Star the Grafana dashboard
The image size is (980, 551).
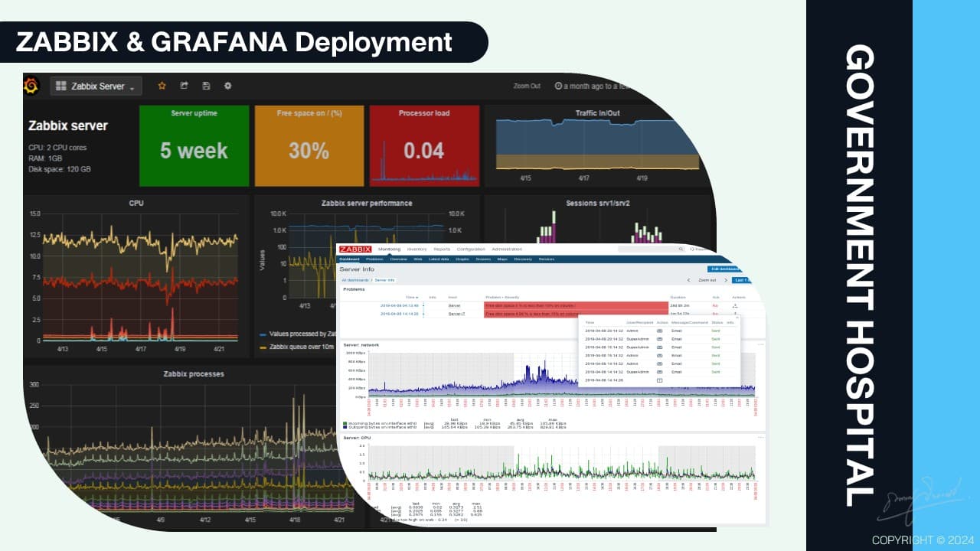click(x=162, y=86)
